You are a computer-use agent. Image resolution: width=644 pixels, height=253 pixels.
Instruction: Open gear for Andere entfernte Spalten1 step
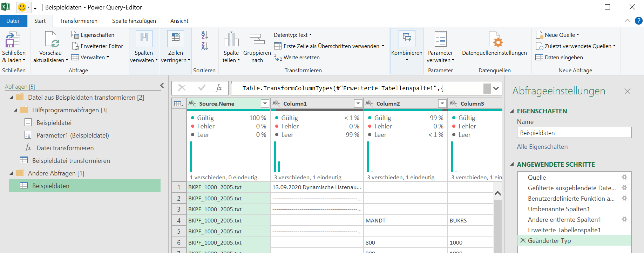624,219
